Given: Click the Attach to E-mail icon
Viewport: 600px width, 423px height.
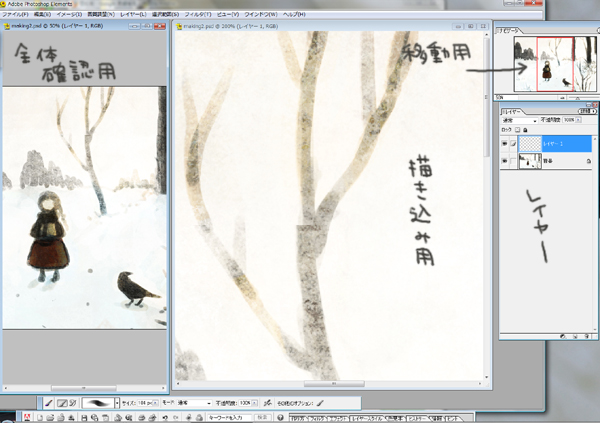Looking at the screenshot, I should tap(117, 418).
